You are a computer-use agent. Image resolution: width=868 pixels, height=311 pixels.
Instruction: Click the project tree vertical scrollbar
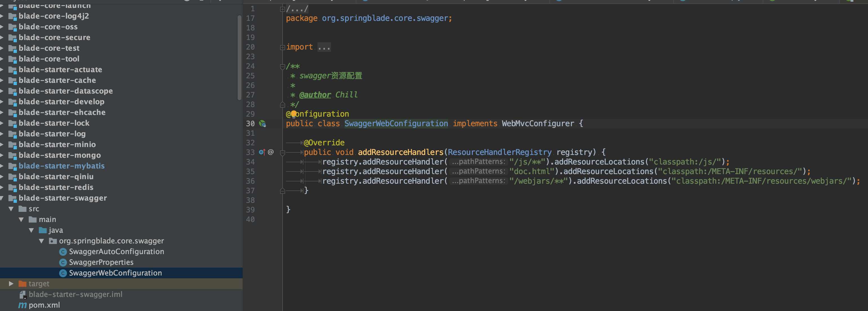[239, 57]
